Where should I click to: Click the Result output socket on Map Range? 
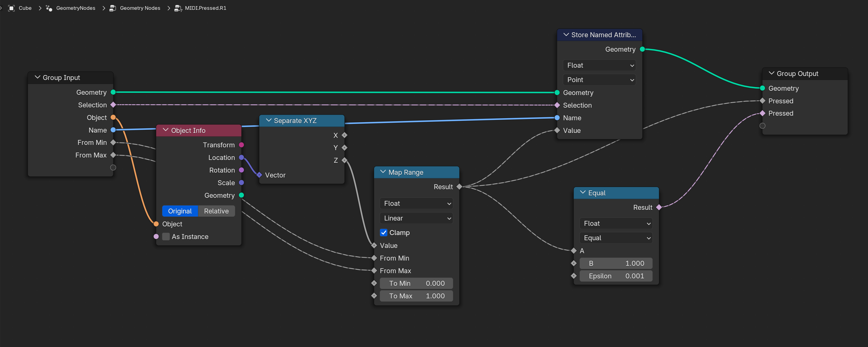459,186
